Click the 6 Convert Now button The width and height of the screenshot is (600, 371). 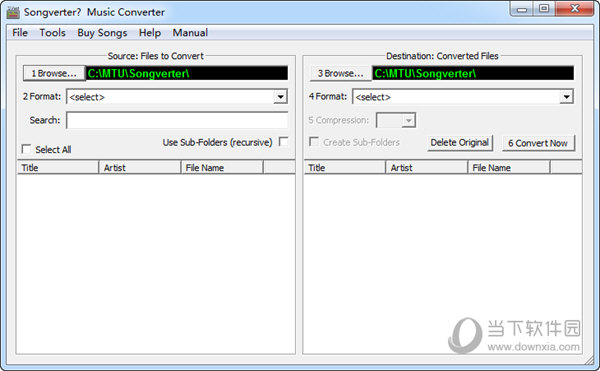tap(538, 143)
